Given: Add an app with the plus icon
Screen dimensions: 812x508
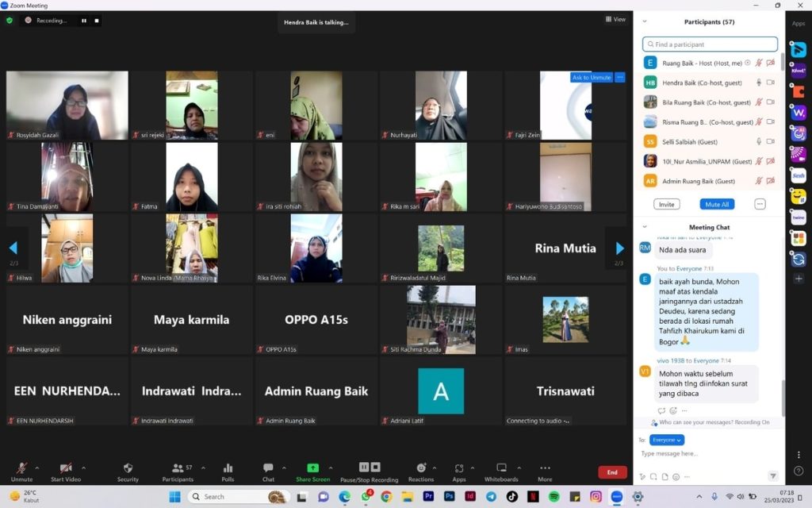Looking at the screenshot, I should coord(799,279).
